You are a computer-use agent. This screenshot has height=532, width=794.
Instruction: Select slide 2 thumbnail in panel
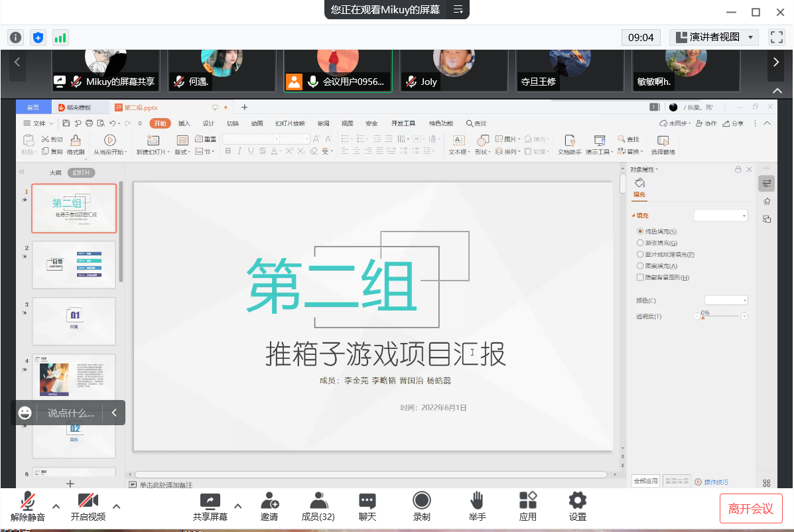pyautogui.click(x=74, y=265)
